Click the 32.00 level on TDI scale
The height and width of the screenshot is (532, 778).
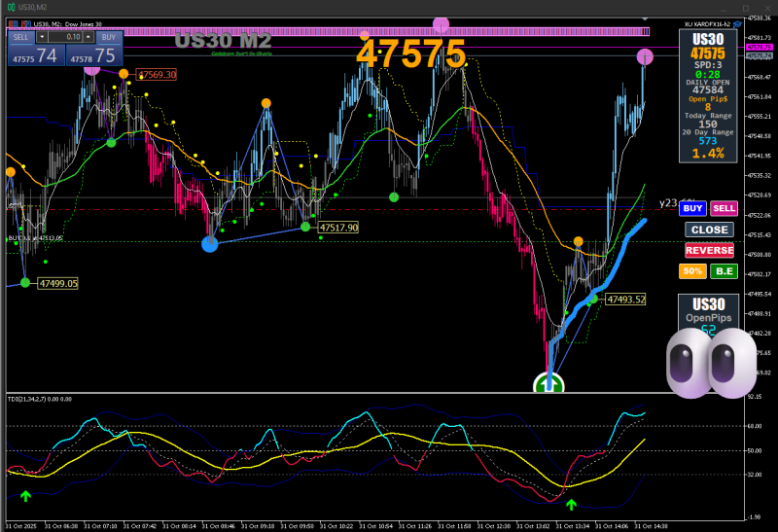pos(755,475)
